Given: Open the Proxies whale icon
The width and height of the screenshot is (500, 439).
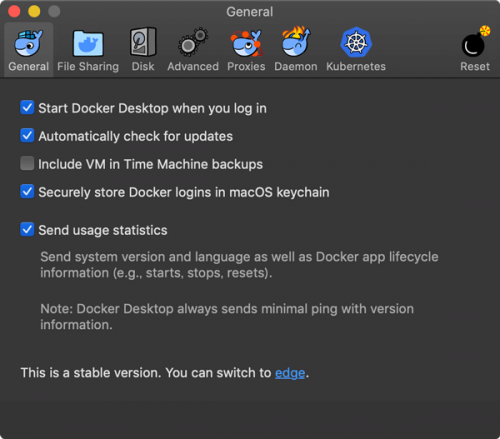Looking at the screenshot, I should (246, 43).
